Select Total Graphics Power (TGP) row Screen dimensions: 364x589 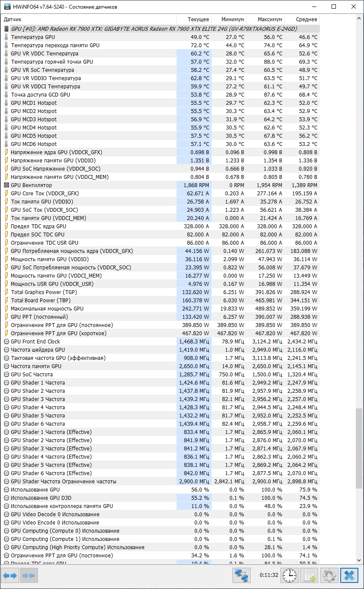pos(160,292)
